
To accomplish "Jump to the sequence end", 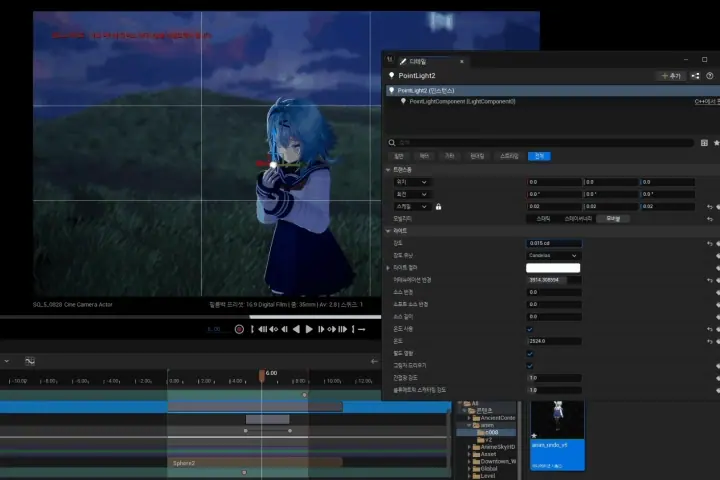I will click(x=343, y=329).
